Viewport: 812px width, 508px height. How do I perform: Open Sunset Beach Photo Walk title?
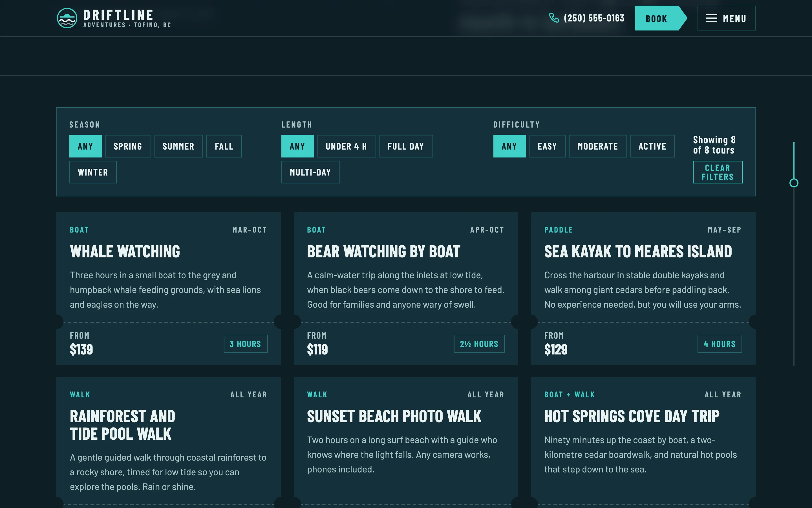pyautogui.click(x=394, y=417)
